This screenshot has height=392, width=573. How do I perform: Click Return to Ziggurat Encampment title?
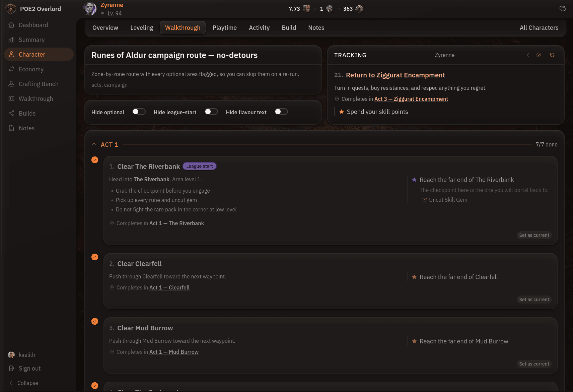tap(395, 75)
